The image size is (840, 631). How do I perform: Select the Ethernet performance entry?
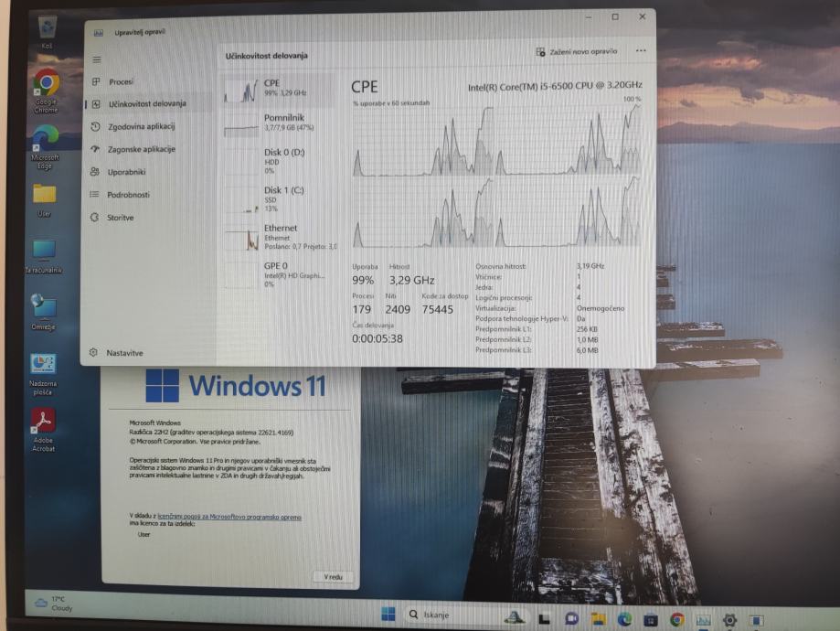[279, 237]
